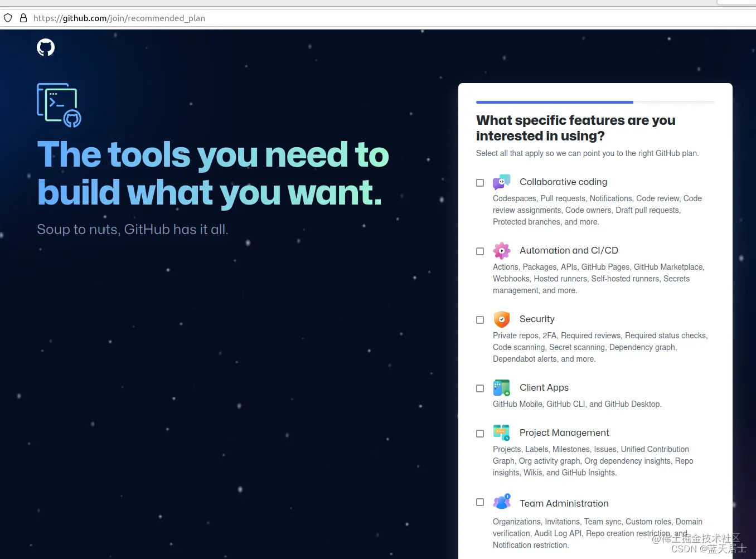Click the Security label text
Viewport: 756px width, 559px height.
tap(537, 319)
